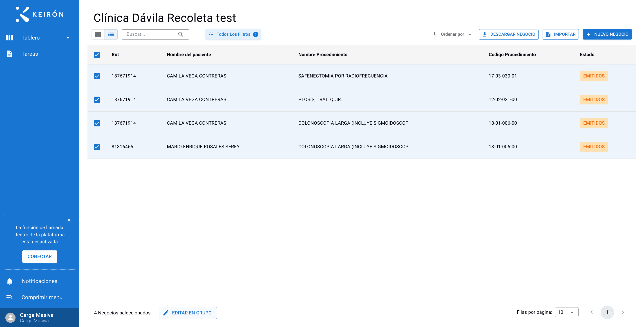Click the Comprimir menu collapse icon
Viewport: 644px width, 327px height.
click(x=9, y=297)
